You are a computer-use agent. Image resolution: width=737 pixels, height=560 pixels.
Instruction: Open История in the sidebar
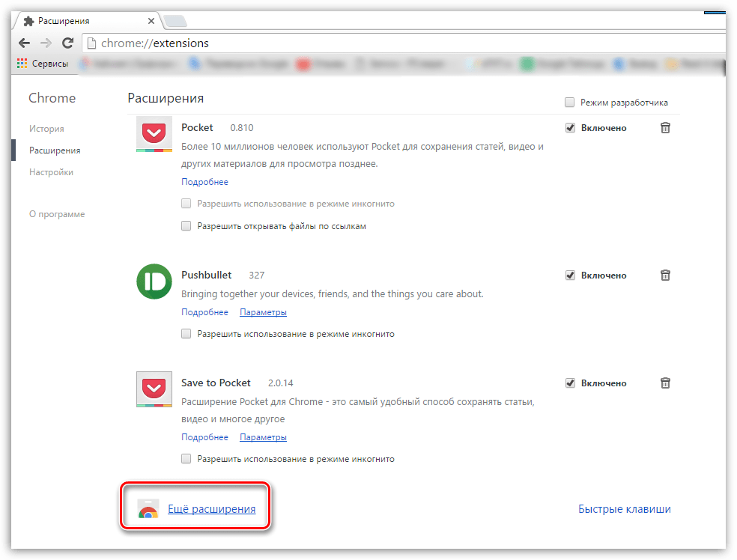46,129
